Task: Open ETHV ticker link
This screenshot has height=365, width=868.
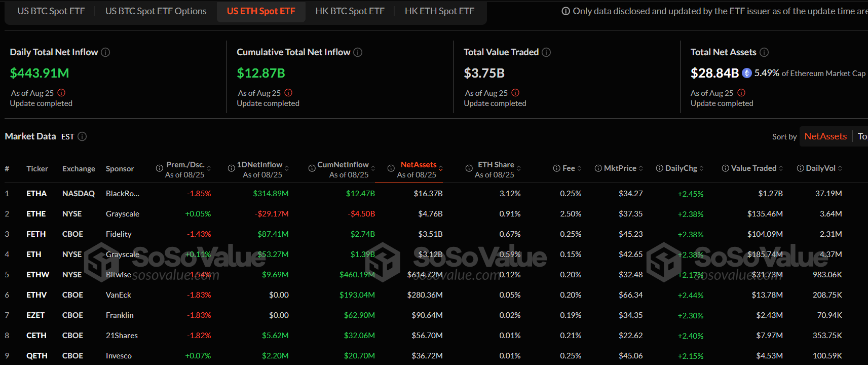Action: pyautogui.click(x=36, y=295)
